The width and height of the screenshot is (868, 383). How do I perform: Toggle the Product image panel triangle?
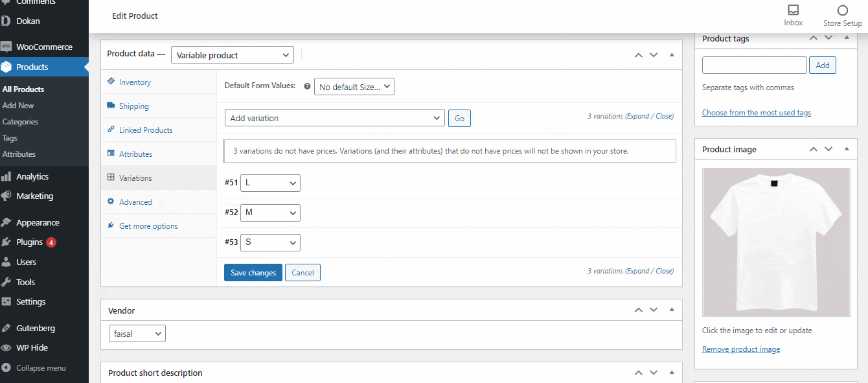[x=847, y=149]
